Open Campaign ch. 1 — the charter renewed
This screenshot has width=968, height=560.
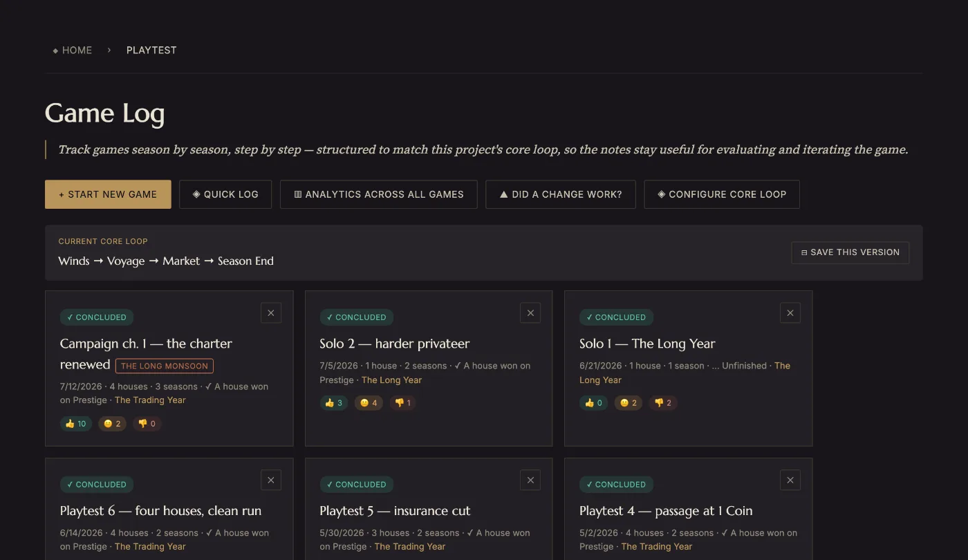[x=146, y=353]
